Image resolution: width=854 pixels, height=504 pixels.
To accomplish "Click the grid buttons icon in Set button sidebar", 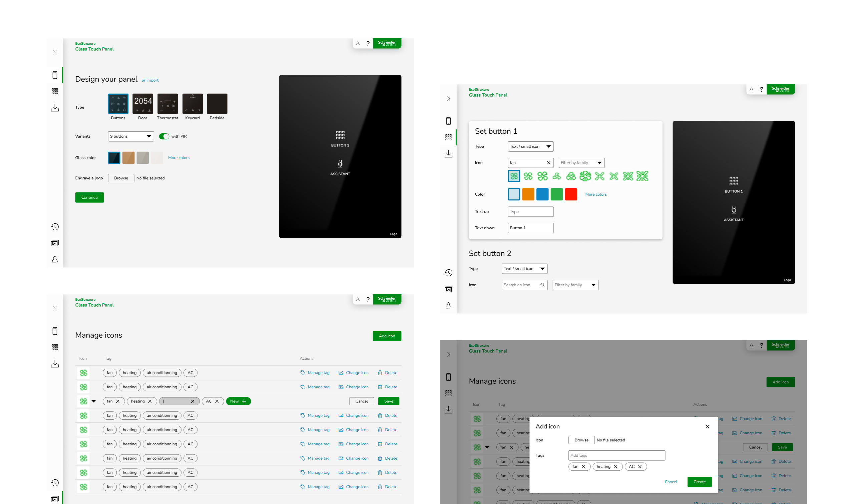I will (448, 137).
